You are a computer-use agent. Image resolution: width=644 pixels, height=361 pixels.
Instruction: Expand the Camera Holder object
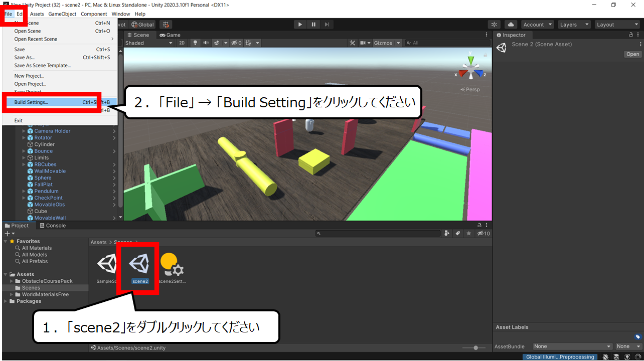click(x=24, y=131)
